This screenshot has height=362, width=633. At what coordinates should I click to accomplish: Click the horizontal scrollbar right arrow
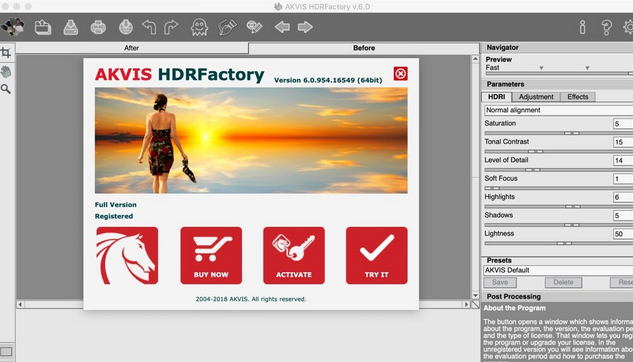point(467,304)
